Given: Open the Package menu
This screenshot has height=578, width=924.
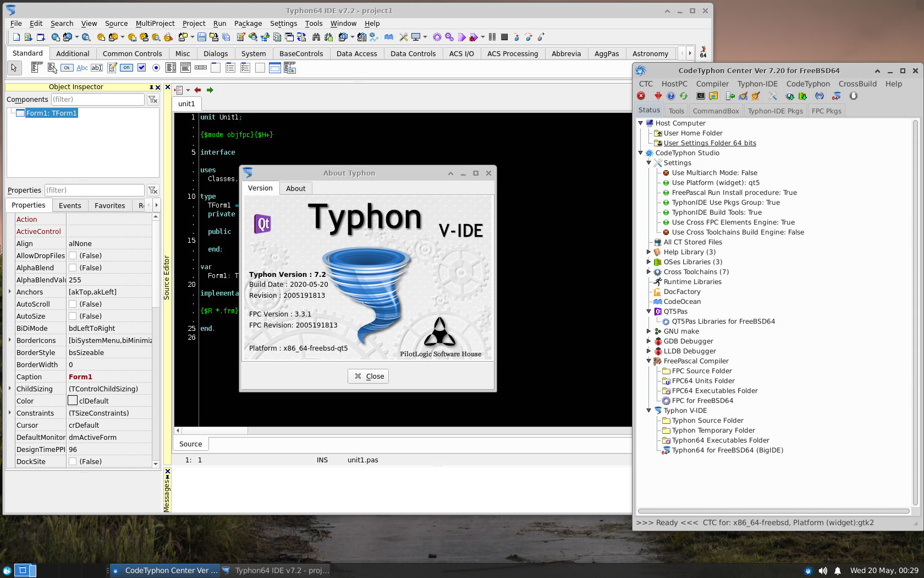Looking at the screenshot, I should (x=248, y=24).
